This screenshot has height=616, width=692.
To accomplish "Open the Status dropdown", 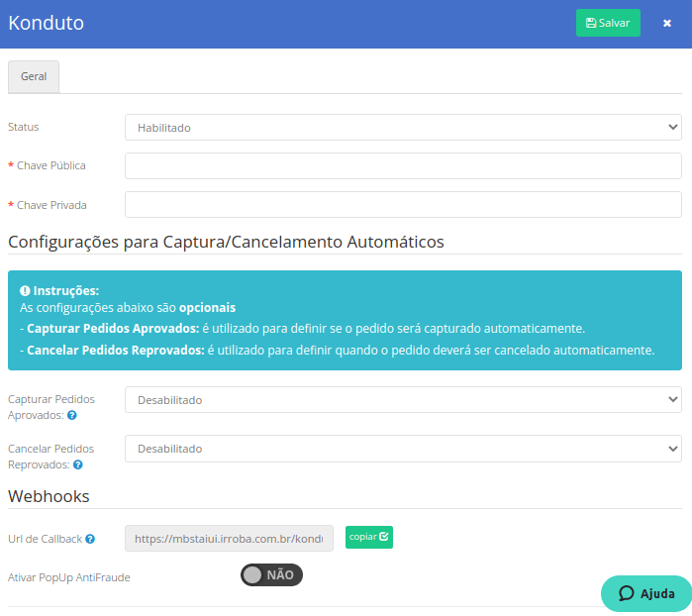I will pos(403,128).
